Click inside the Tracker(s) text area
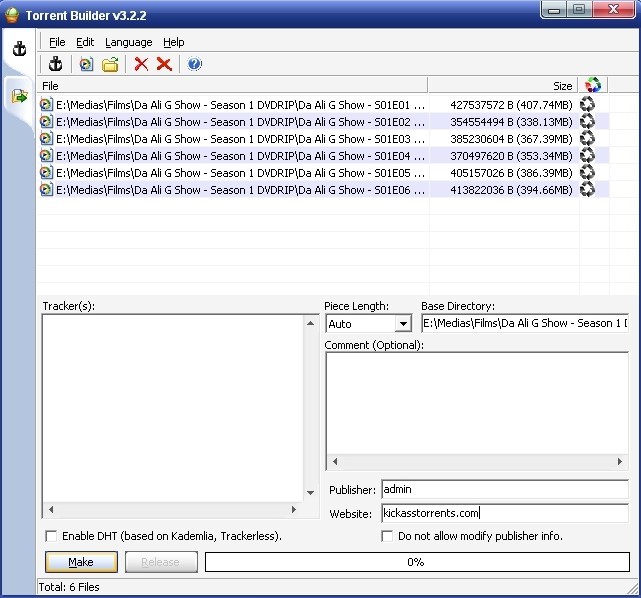This screenshot has width=641, height=598. pos(173,408)
